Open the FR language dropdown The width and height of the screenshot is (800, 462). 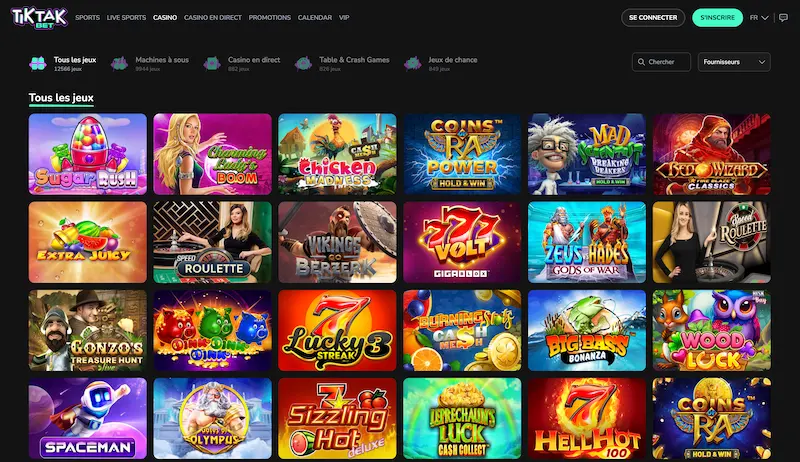coord(759,17)
